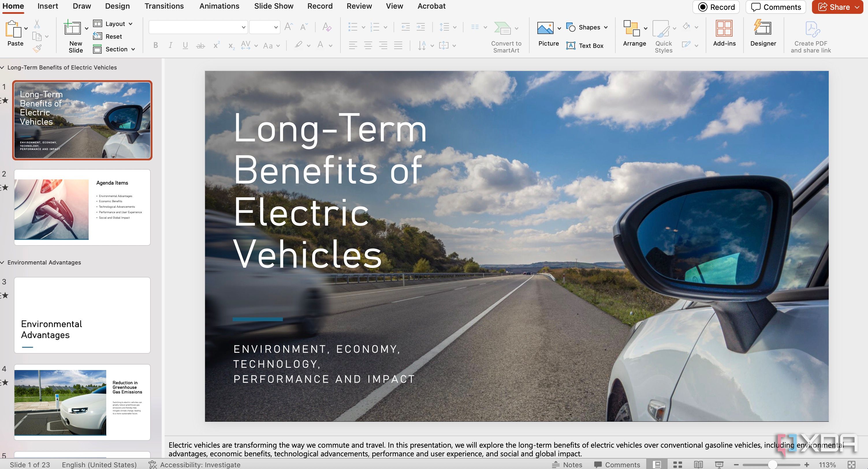This screenshot has width=868, height=469.
Task: Click the Record button
Action: [x=716, y=7]
